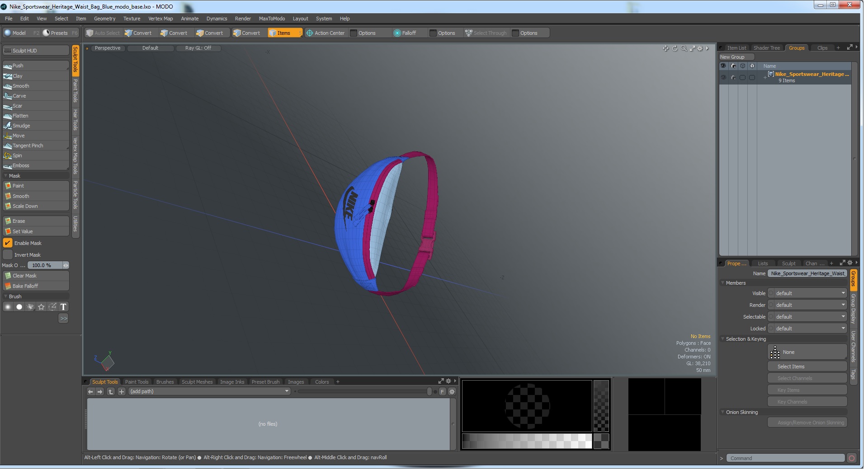Toggle Ray GL: Off in viewport
Viewport: 868px width, 470px height.
point(198,48)
